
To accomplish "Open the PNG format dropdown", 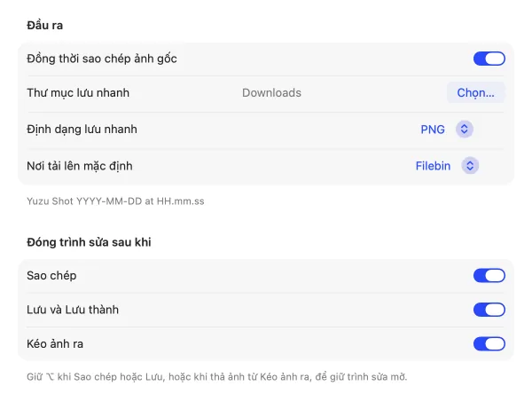I will pos(447,130).
